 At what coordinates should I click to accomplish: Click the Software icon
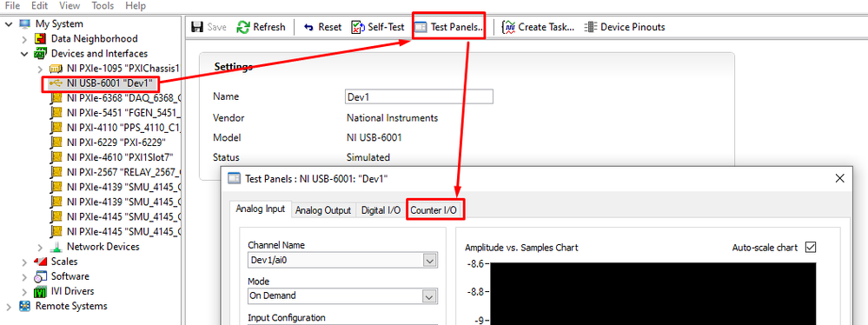point(40,276)
